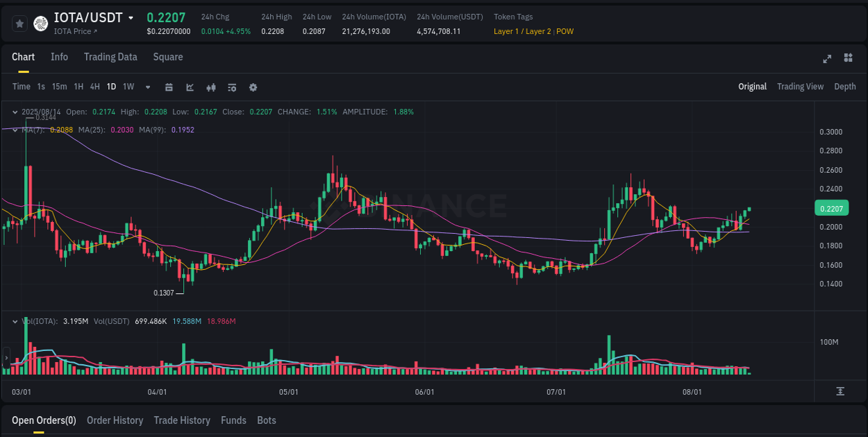This screenshot has width=868, height=437.
Task: Click the IOTA coin logo
Action: point(41,24)
